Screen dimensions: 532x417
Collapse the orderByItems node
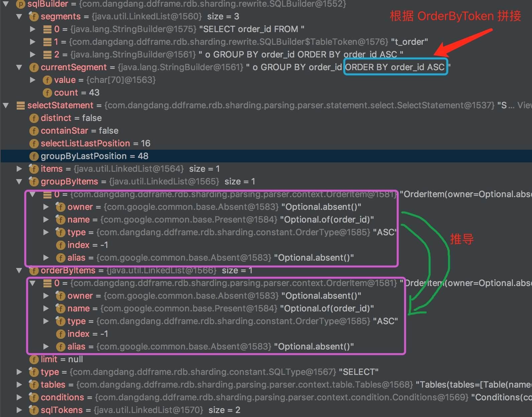click(x=19, y=270)
